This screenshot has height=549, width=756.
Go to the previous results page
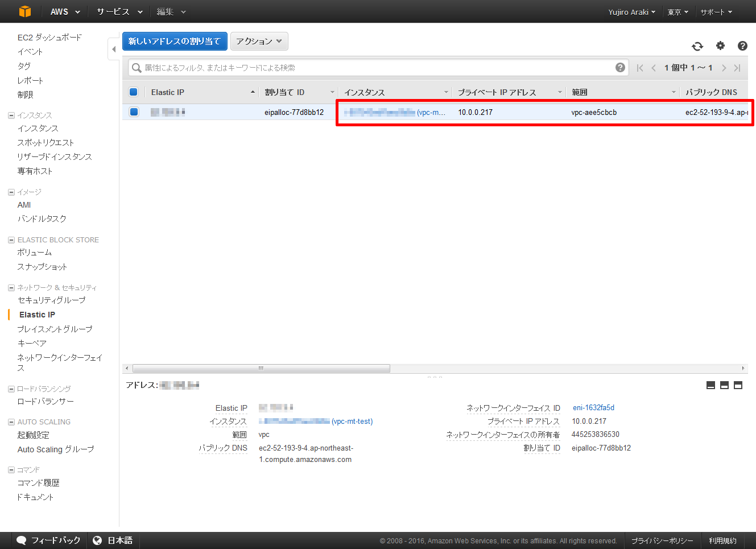click(654, 68)
